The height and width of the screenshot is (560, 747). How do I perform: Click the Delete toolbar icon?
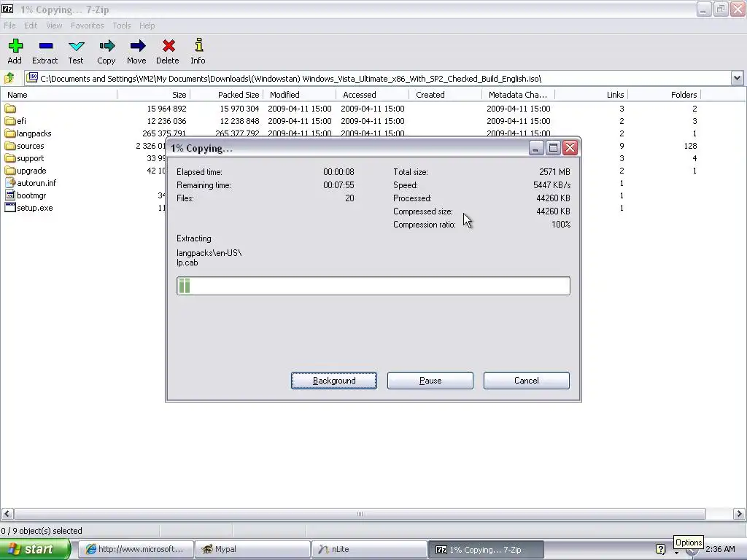pyautogui.click(x=169, y=46)
